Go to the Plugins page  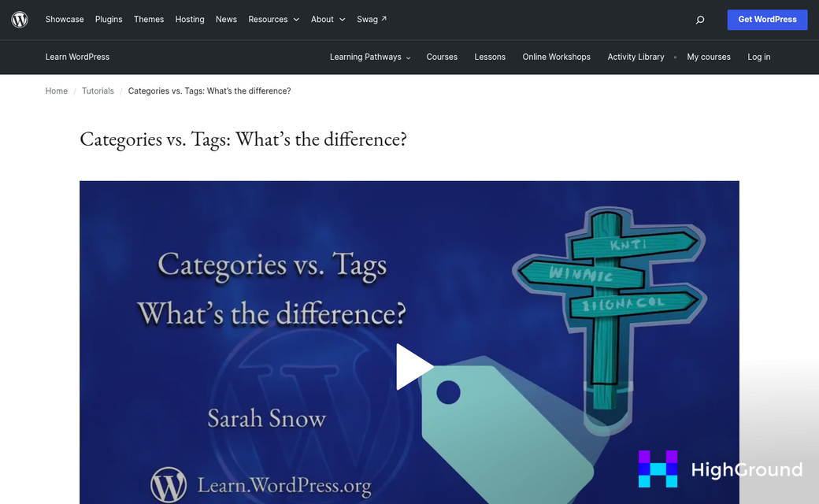pyautogui.click(x=109, y=20)
